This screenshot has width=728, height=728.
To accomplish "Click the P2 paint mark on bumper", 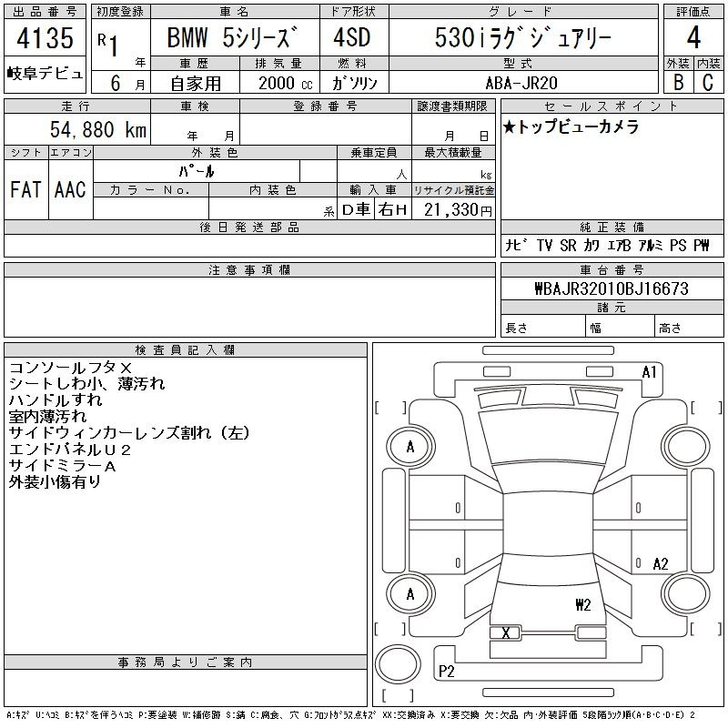I will 446,672.
